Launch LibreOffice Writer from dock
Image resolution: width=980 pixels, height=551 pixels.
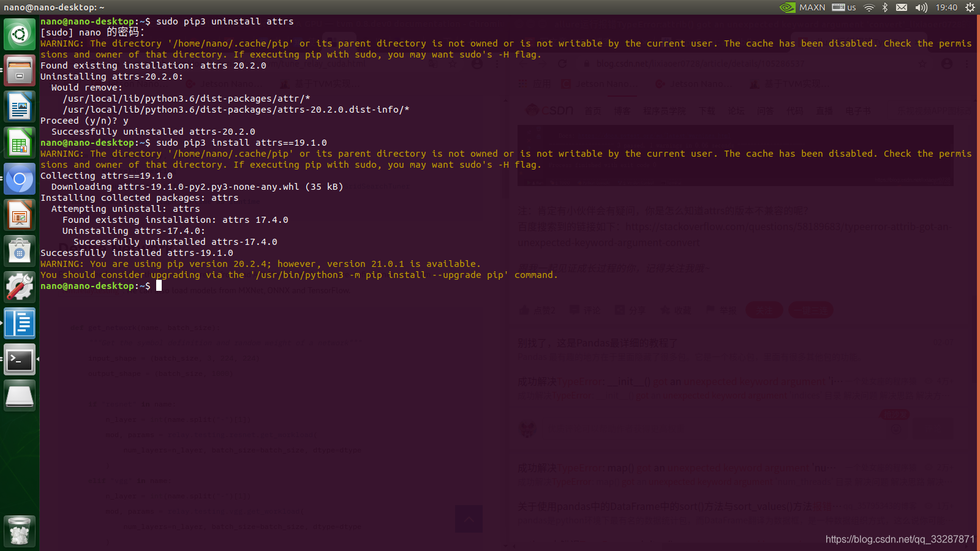20,107
